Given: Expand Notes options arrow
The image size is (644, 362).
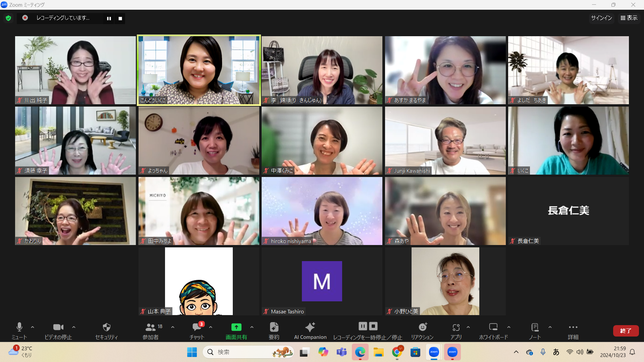Looking at the screenshot, I should (550, 327).
